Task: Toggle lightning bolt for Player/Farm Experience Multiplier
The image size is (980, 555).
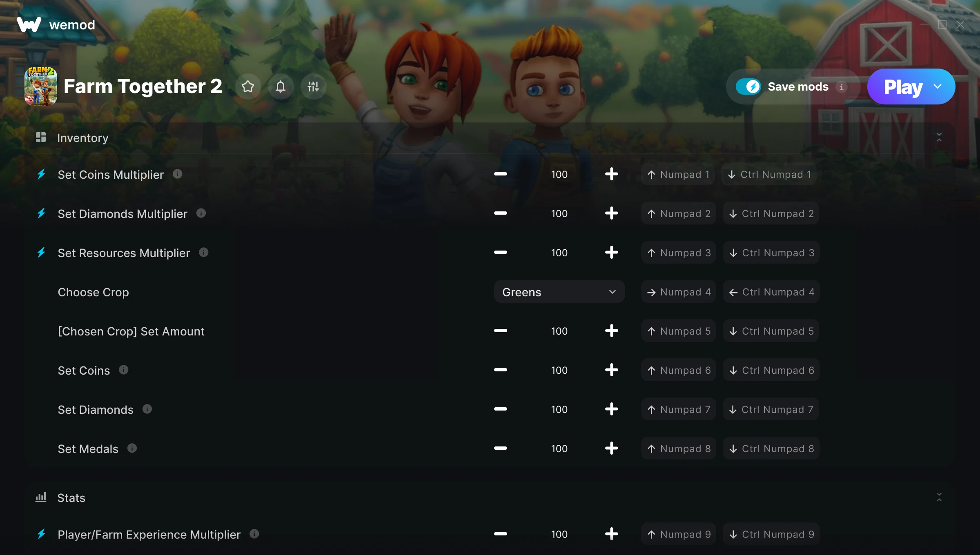Action: click(41, 534)
